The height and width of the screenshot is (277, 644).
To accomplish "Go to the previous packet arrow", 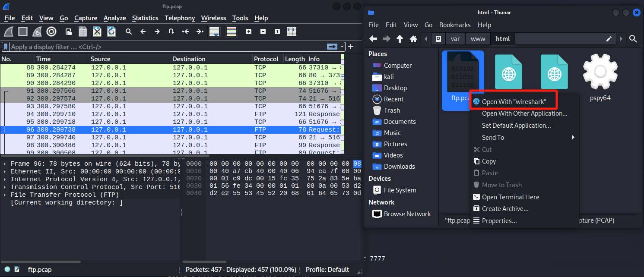I will [x=143, y=31].
